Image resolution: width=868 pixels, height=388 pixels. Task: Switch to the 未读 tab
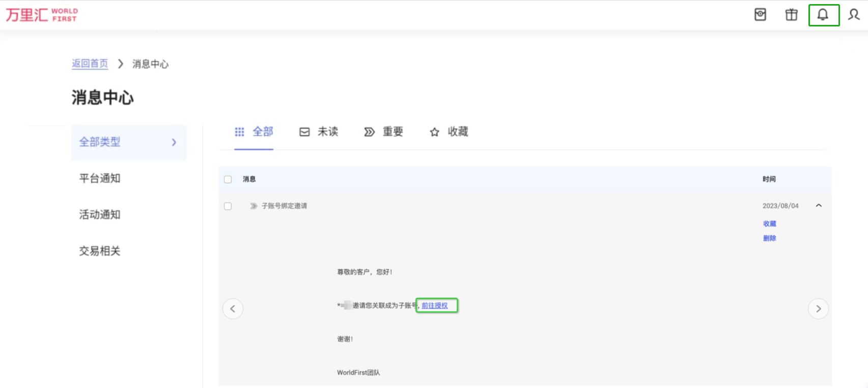[x=319, y=132]
